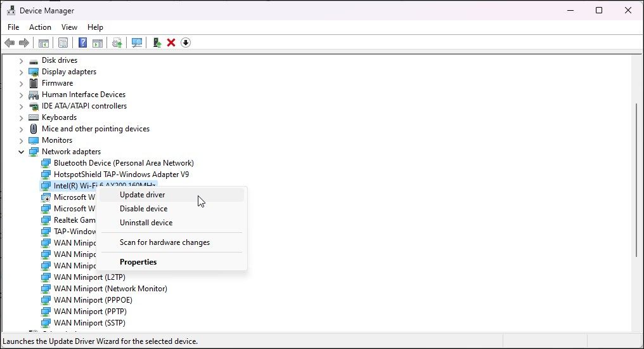Open Properties from the context menu

[172, 262]
